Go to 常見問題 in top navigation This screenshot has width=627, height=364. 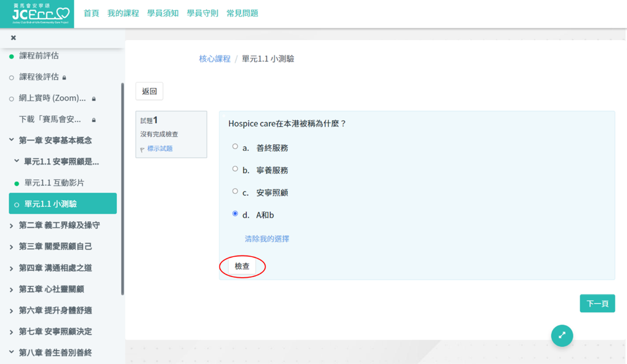(242, 13)
